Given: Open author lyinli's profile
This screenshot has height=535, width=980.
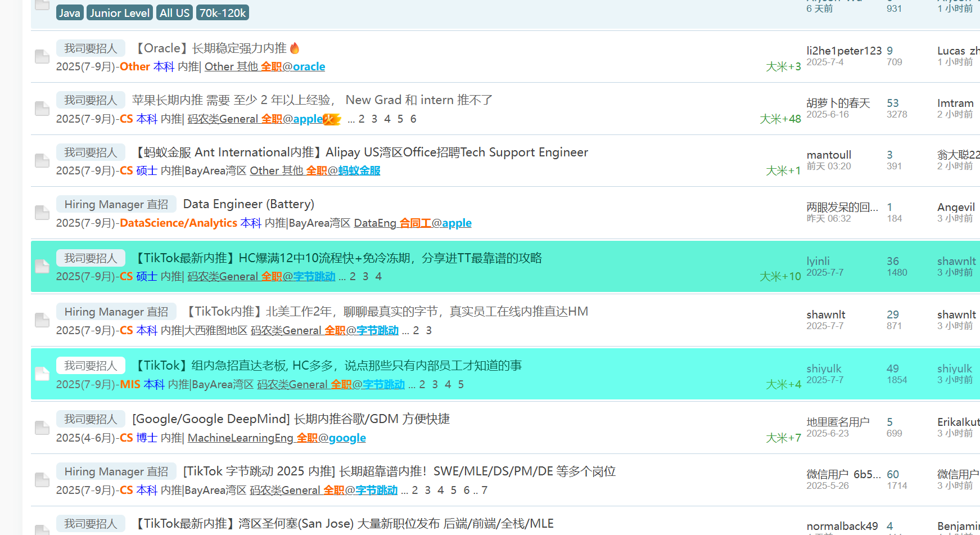Looking at the screenshot, I should pyautogui.click(x=818, y=261).
